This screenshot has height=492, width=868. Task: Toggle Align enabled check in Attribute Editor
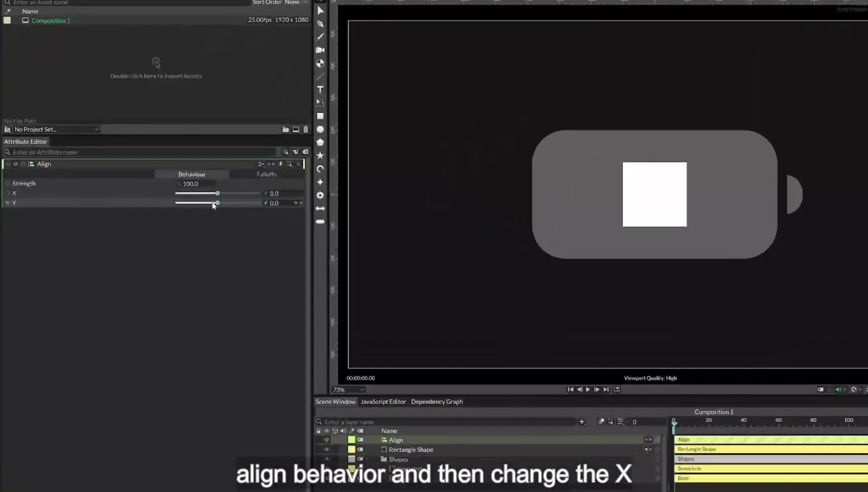pyautogui.click(x=15, y=164)
